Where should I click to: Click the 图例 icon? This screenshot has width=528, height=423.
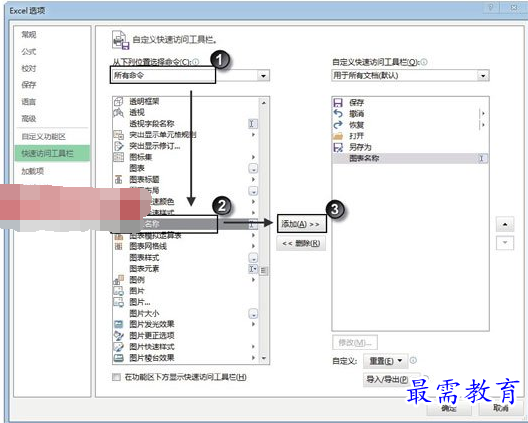(118, 280)
